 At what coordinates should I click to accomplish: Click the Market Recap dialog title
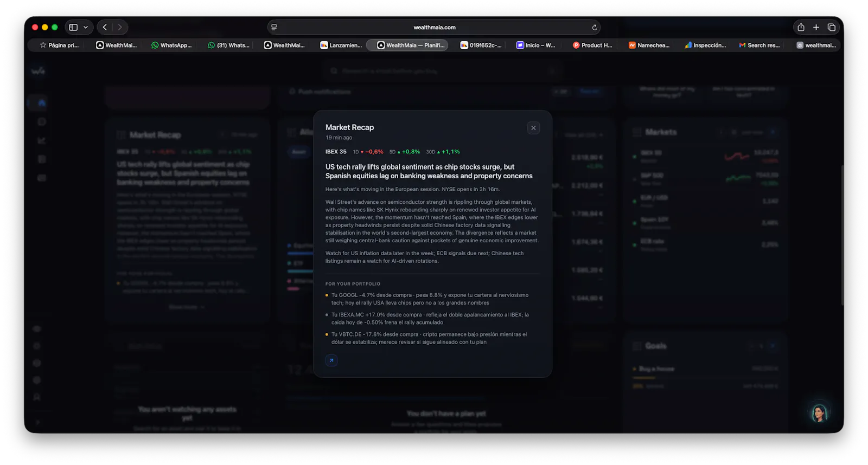pos(349,127)
